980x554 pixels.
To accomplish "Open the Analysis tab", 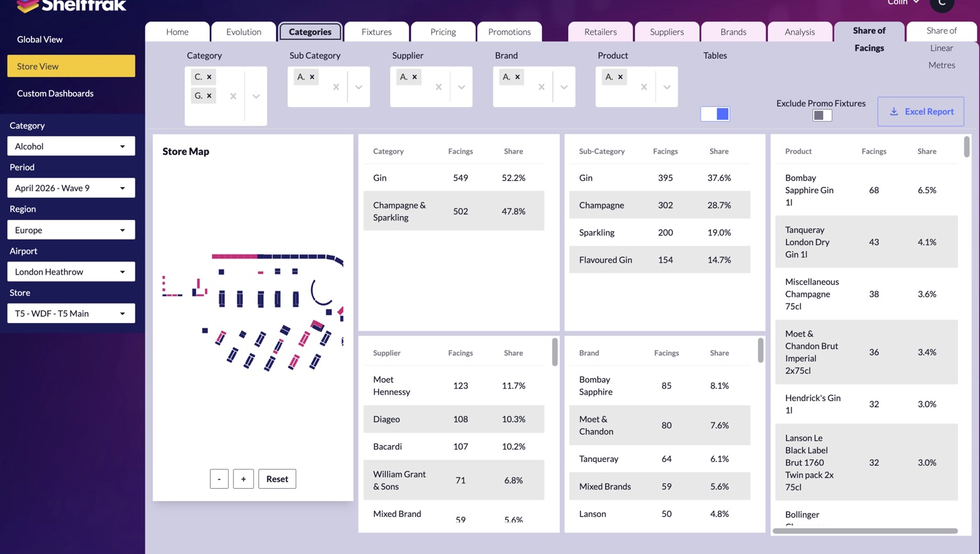I will point(800,32).
